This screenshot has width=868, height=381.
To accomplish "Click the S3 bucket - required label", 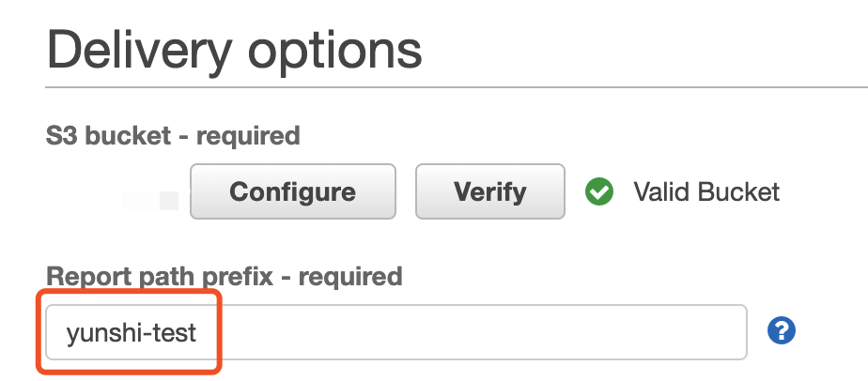I will point(173,135).
